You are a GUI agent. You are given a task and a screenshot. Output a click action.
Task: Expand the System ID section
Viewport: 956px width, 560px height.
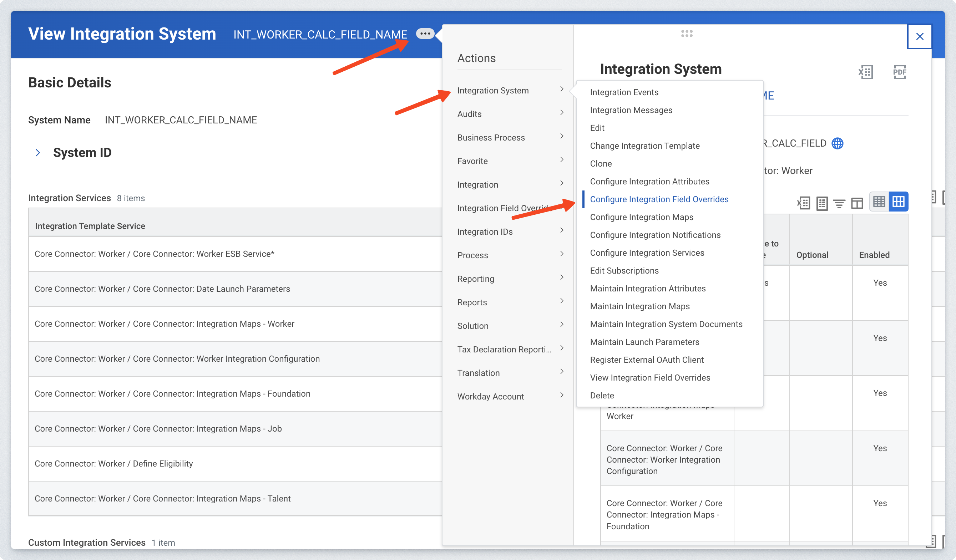[37, 153]
